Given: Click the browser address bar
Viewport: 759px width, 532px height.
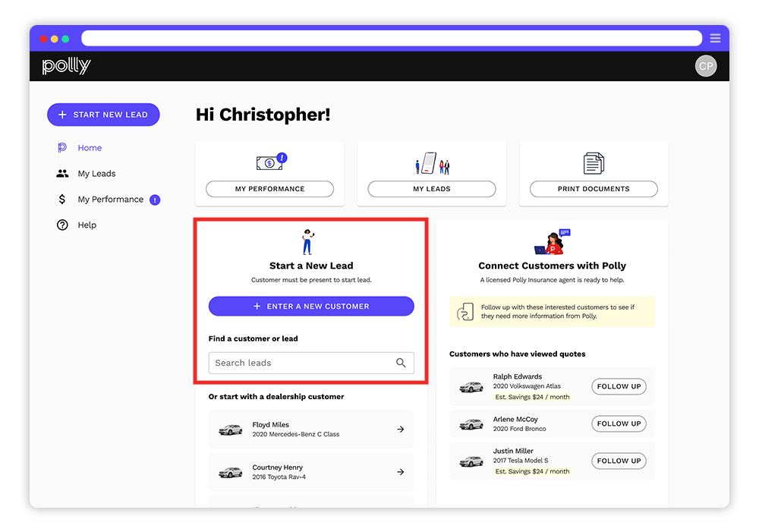Looking at the screenshot, I should tap(391, 38).
